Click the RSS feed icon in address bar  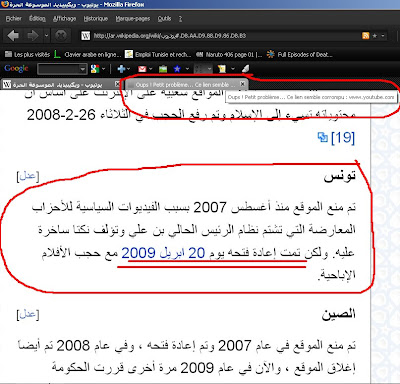pyautogui.click(x=366, y=36)
